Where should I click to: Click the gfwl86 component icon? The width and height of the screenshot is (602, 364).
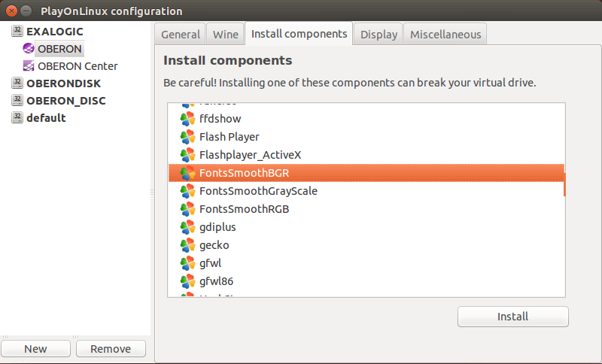[x=187, y=281]
